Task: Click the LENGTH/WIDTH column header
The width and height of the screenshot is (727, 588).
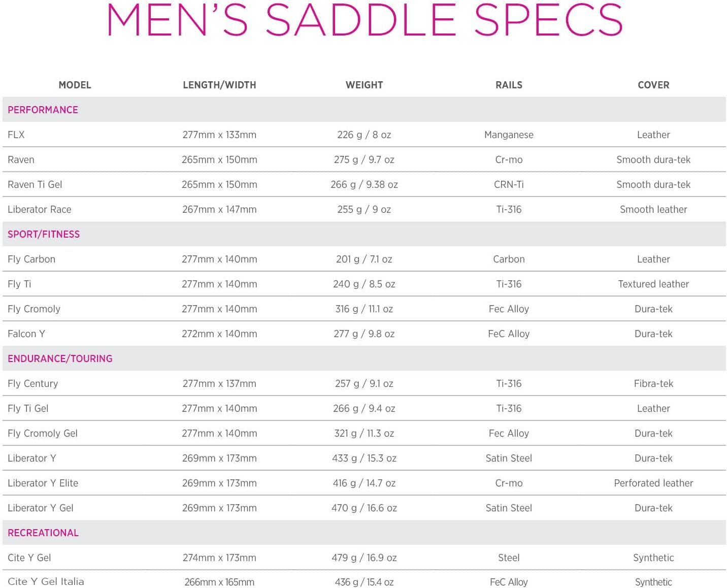Action: [219, 85]
